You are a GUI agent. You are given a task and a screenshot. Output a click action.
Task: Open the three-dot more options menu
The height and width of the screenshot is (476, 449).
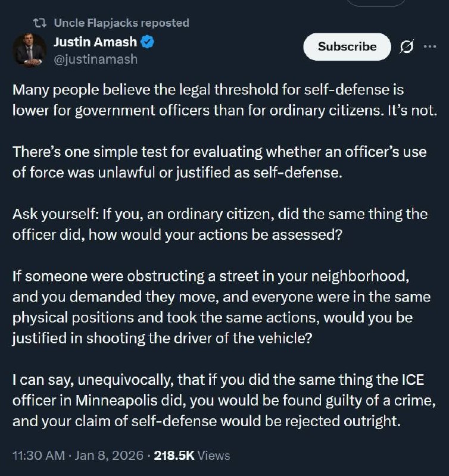pos(430,46)
